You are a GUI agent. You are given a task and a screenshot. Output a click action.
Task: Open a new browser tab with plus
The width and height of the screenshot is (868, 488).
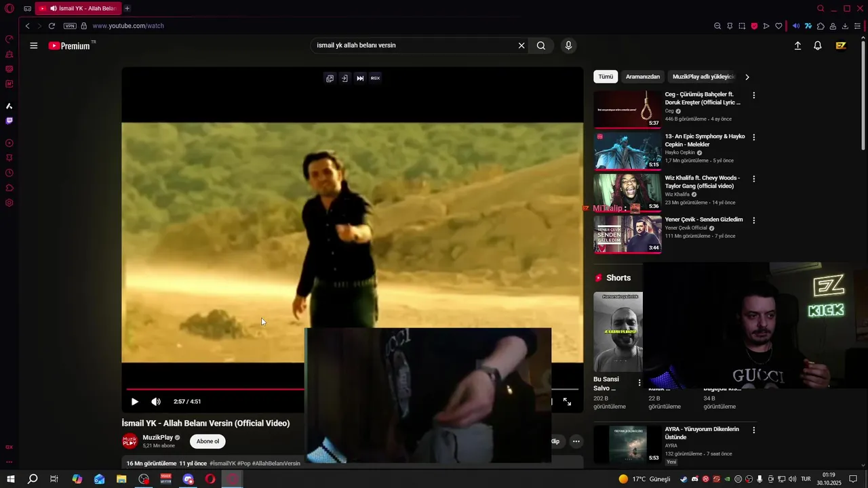point(127,9)
